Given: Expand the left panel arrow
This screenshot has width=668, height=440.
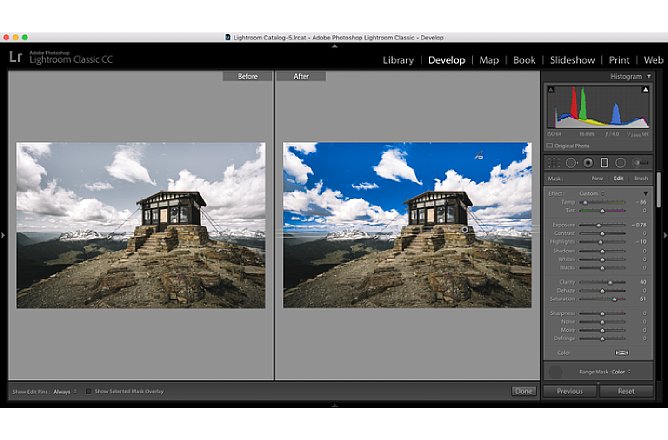Looking at the screenshot, I should [x=3, y=235].
